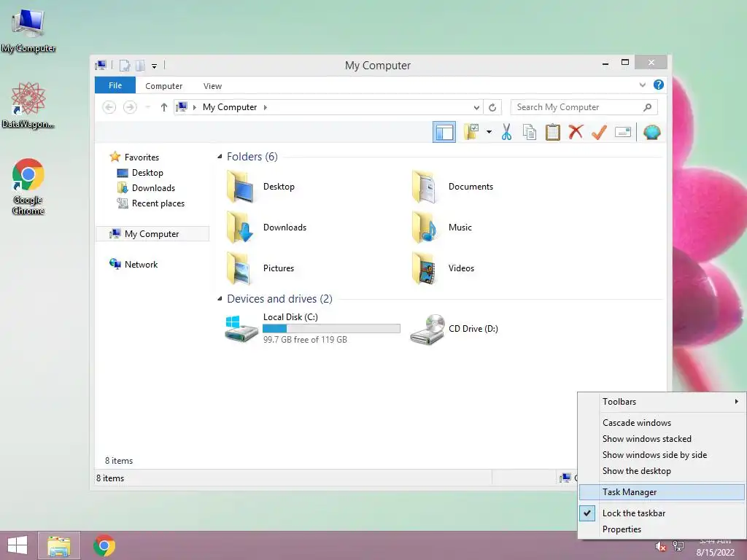Viewport: 747px width, 560px height.
Task: Toggle the navigation pane toolbar button
Action: point(444,132)
